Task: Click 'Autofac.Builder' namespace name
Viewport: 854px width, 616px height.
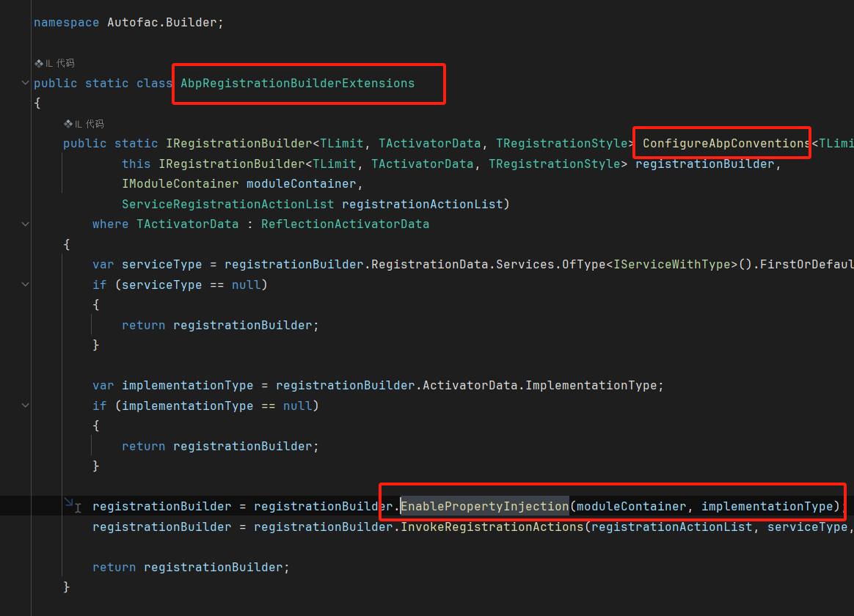Action: [161, 22]
